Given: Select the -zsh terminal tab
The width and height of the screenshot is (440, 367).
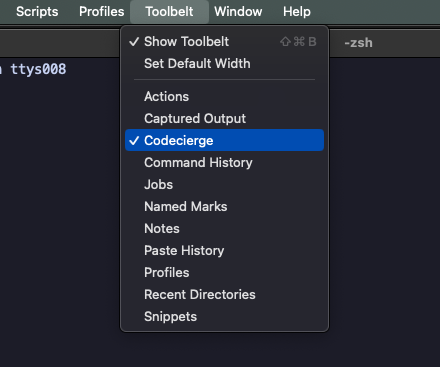Looking at the screenshot, I should [358, 43].
